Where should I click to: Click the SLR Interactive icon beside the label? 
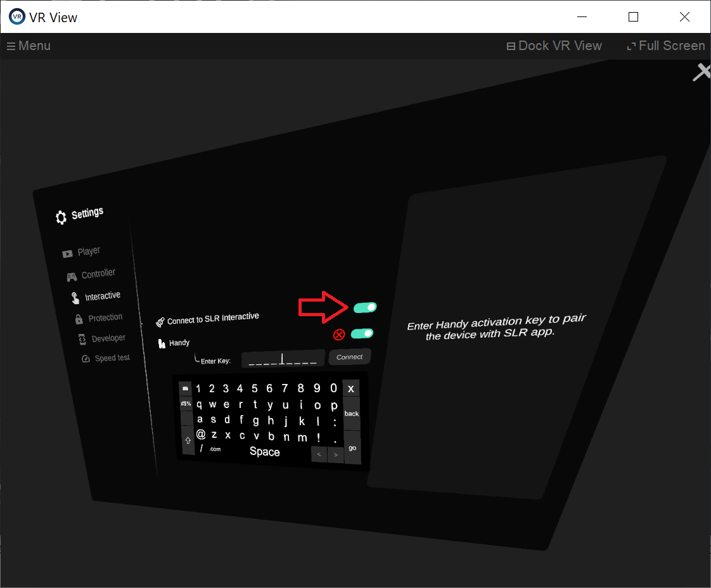pyautogui.click(x=160, y=323)
